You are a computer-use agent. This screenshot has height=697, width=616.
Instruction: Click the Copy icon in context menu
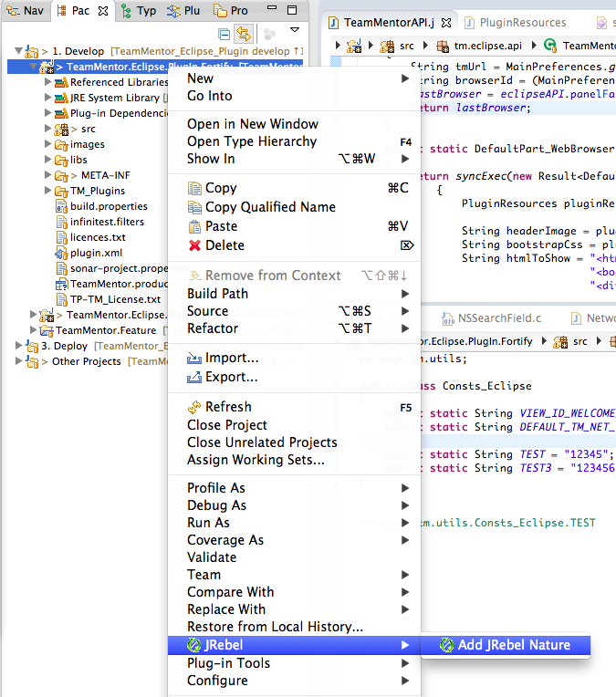pyautogui.click(x=193, y=188)
